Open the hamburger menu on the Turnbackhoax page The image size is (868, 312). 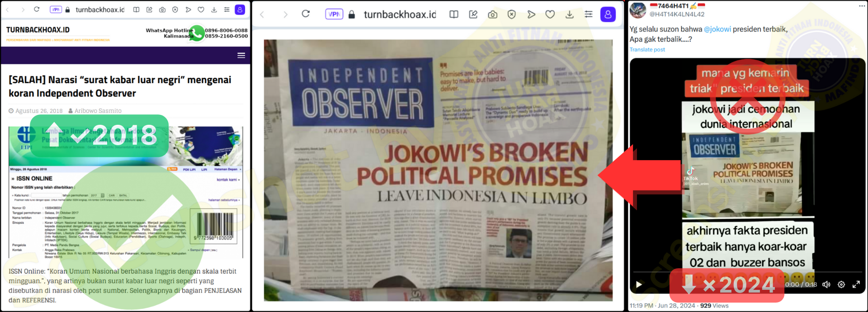(x=241, y=55)
